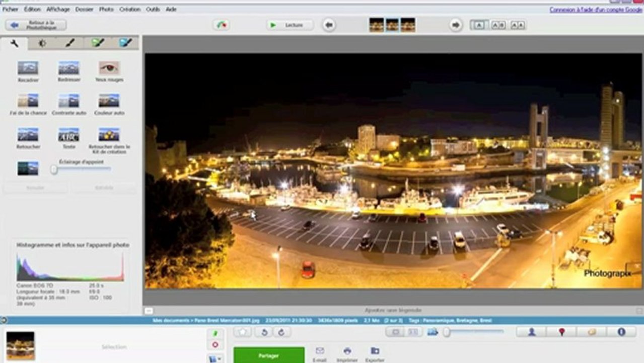Click Ajouter une légende caption field
Image resolution: width=644 pixels, height=363 pixels.
pyautogui.click(x=393, y=311)
